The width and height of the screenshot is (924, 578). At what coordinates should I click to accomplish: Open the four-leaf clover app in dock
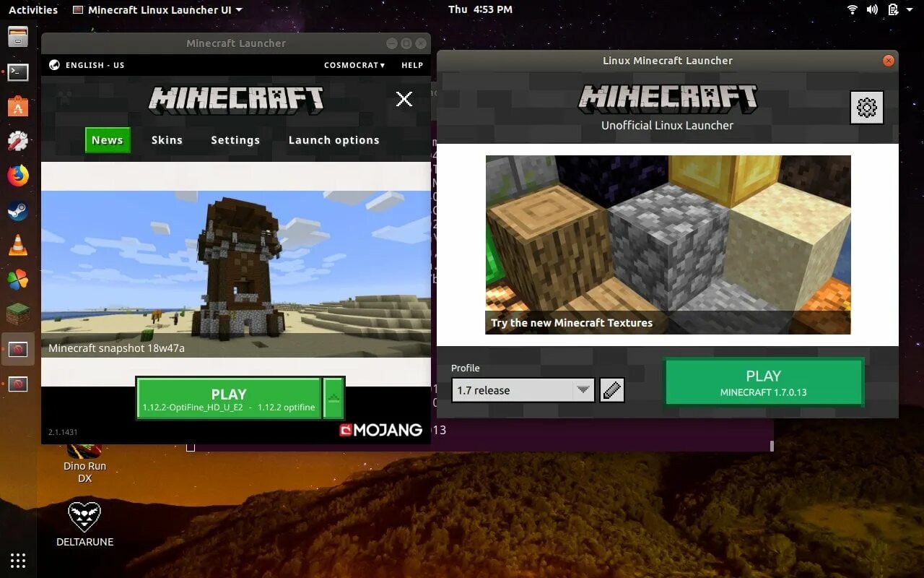click(x=18, y=280)
